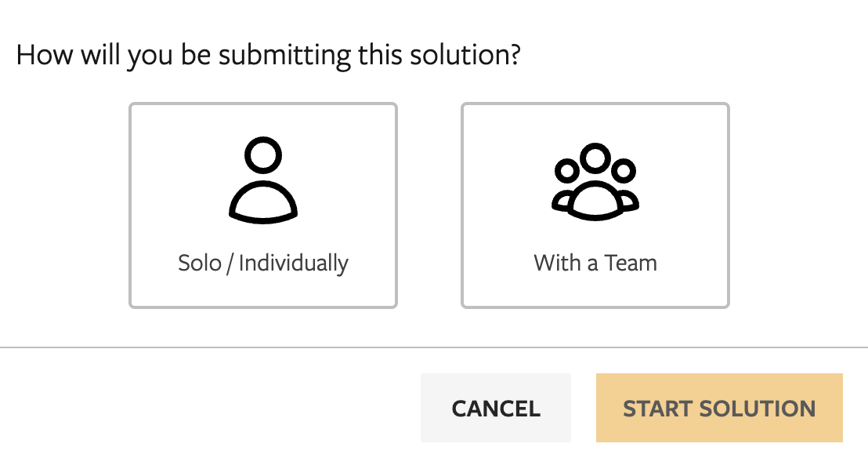Image resolution: width=868 pixels, height=458 pixels.
Task: Select the With a Team option card
Action: click(x=595, y=205)
